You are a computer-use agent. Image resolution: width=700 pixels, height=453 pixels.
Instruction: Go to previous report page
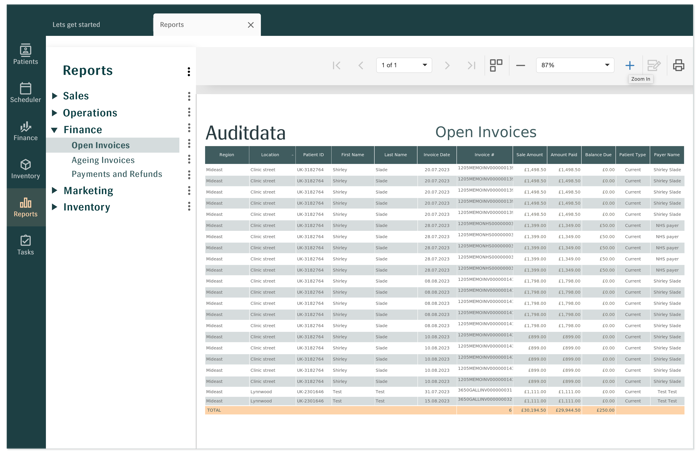(x=361, y=66)
